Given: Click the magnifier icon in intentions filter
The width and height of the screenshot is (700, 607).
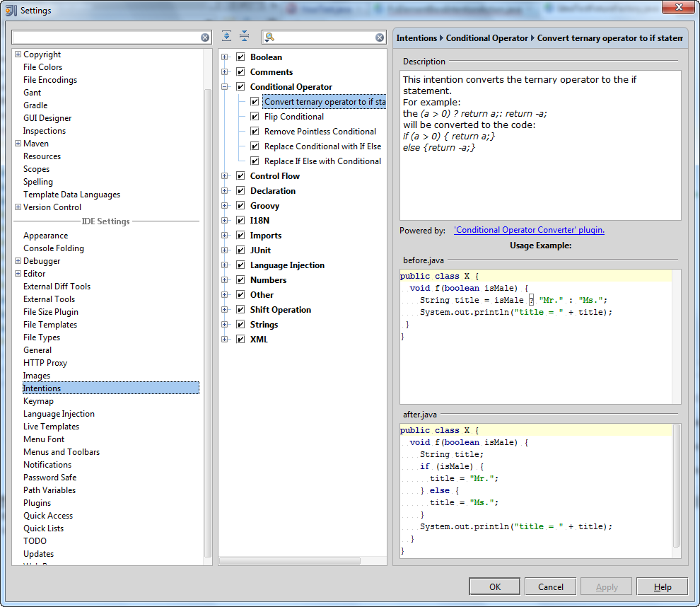Looking at the screenshot, I should click(269, 37).
